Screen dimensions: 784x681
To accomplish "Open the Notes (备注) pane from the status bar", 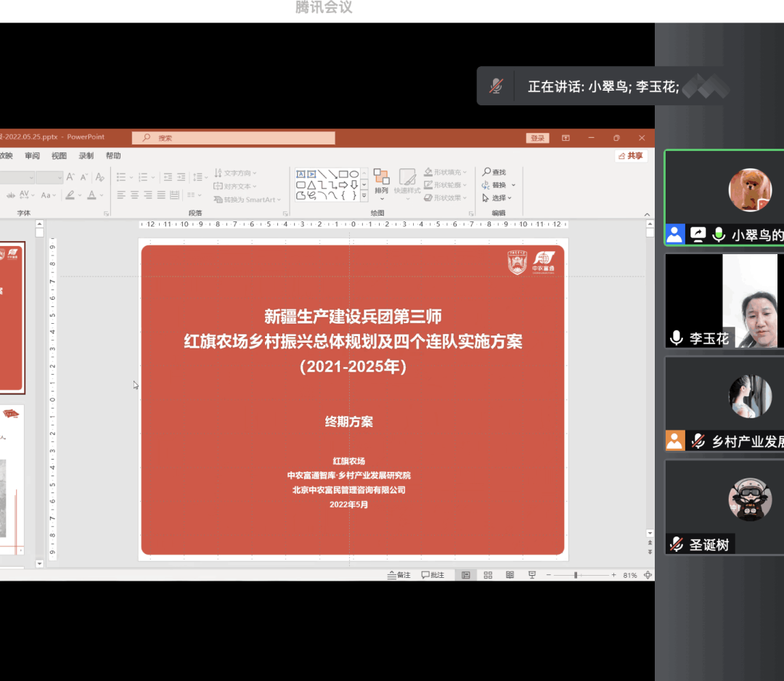I will pos(399,575).
